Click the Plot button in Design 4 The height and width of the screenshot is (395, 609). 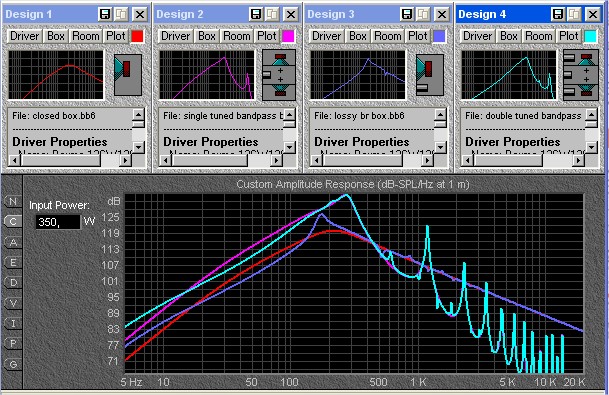click(x=569, y=36)
